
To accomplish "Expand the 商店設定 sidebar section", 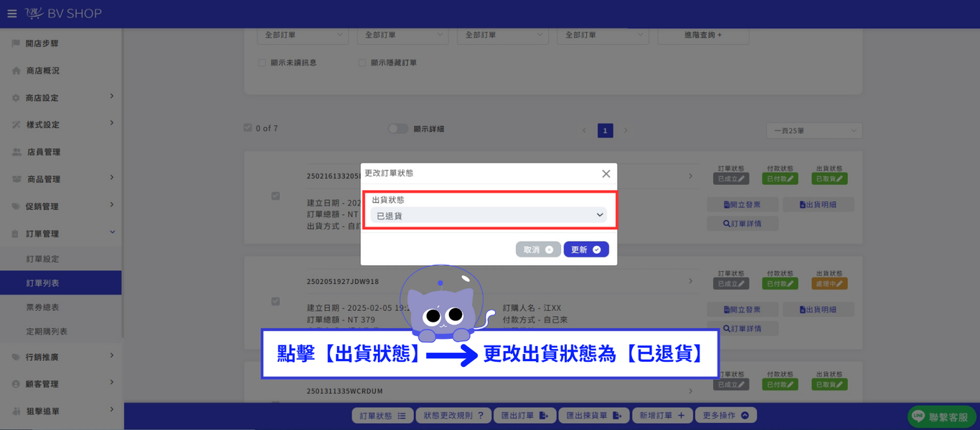I will point(61,97).
